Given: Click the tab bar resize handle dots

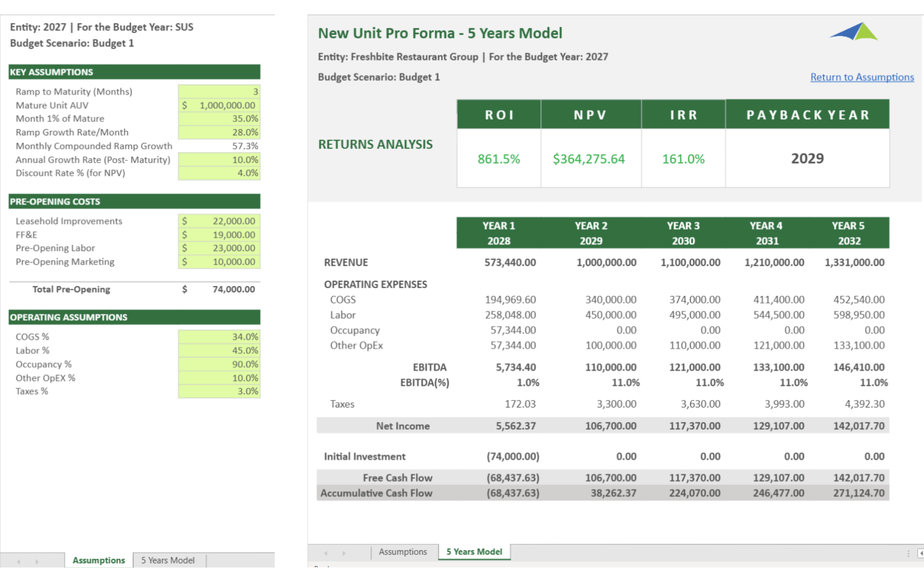Looking at the screenshot, I should tap(908, 553).
